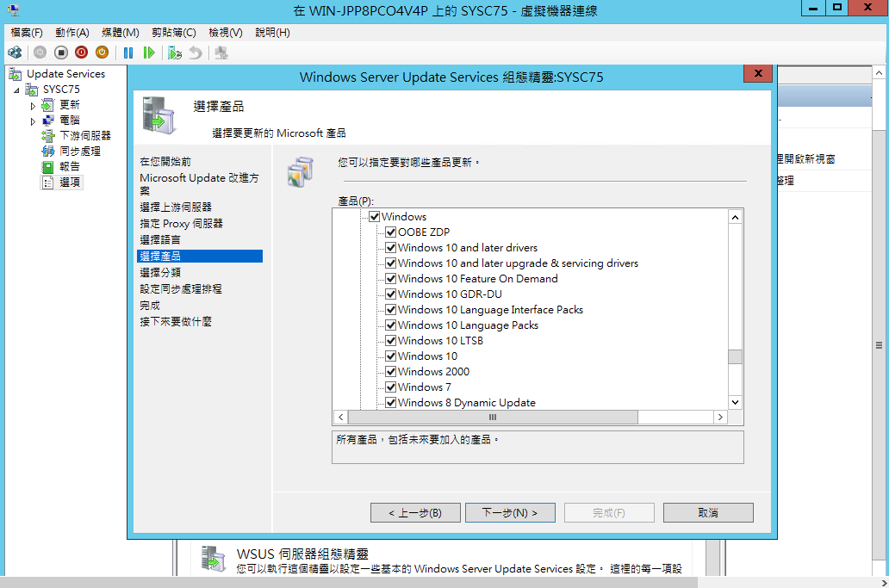889x588 pixels.
Task: Click product list scroll-up arrow
Action: pos(735,217)
